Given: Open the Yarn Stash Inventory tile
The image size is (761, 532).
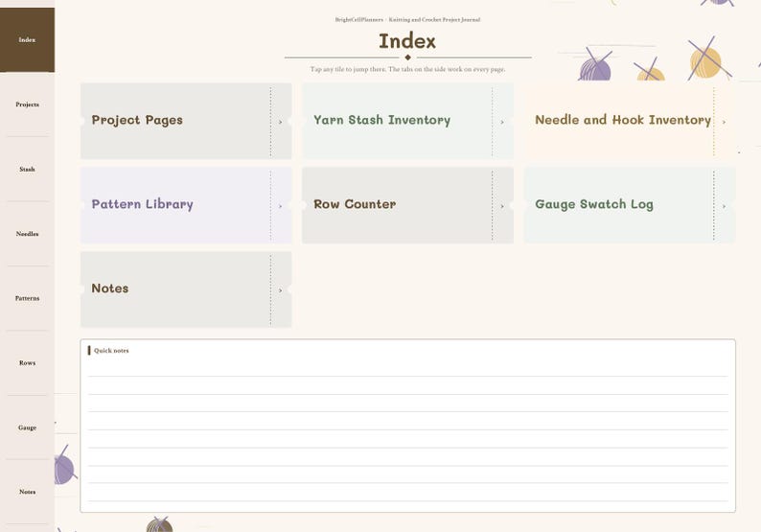Looking at the screenshot, I should tap(407, 121).
